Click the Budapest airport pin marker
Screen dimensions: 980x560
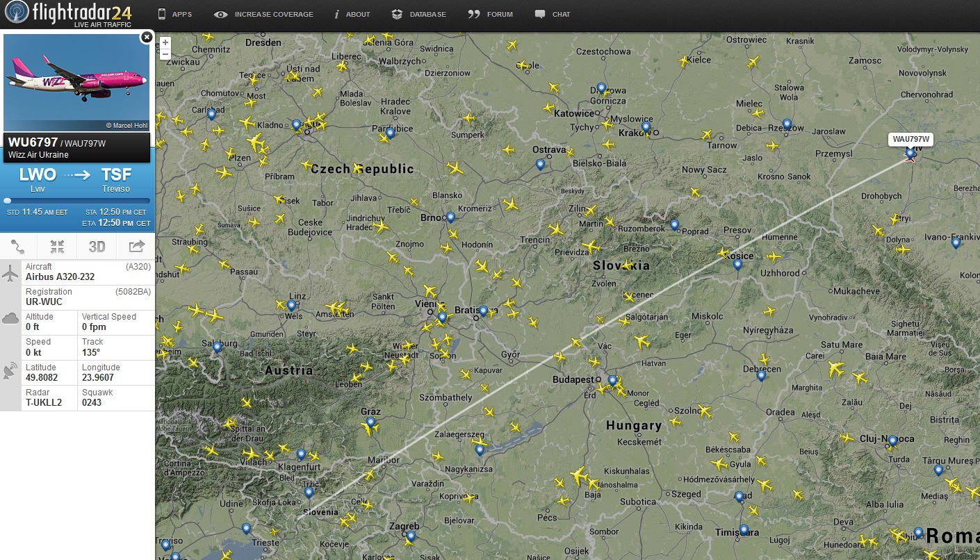tap(612, 380)
